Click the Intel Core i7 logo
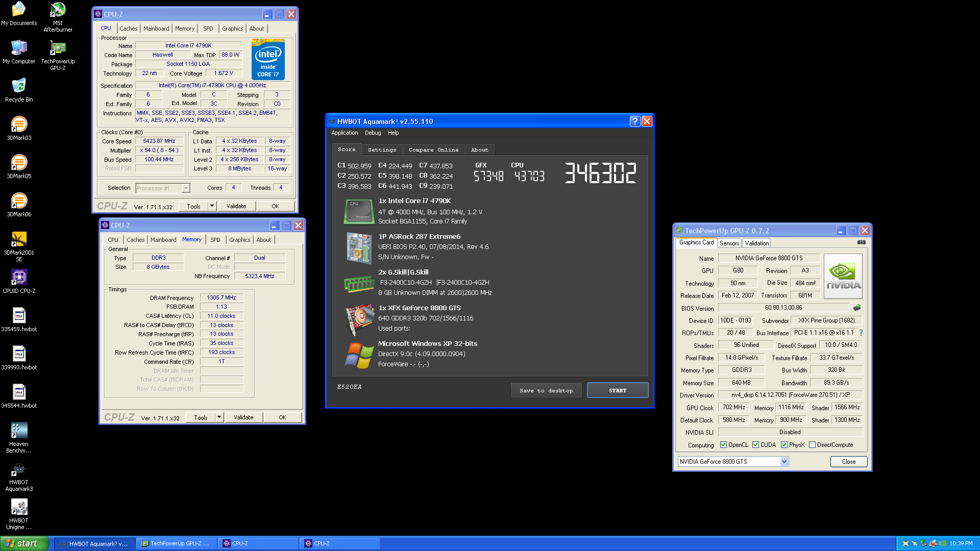980x551 pixels. (x=268, y=60)
